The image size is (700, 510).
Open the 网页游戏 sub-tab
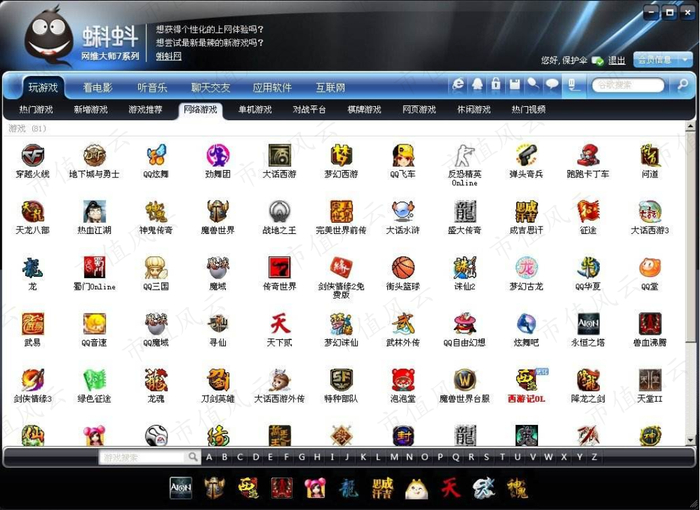point(419,109)
